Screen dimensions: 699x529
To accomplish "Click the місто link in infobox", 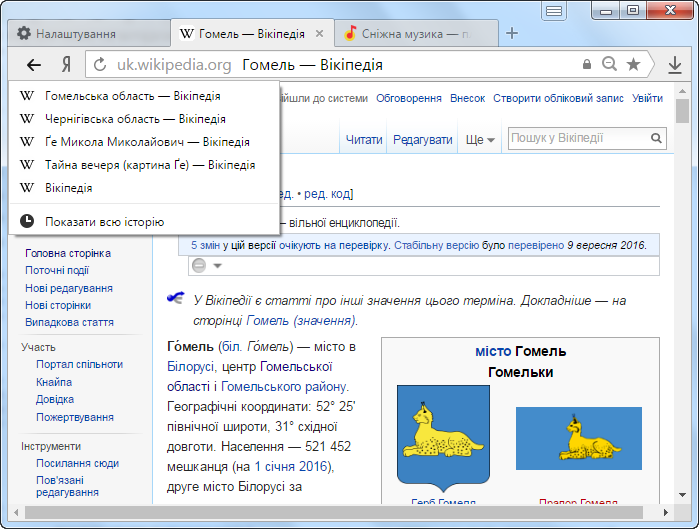I will (x=493, y=352).
